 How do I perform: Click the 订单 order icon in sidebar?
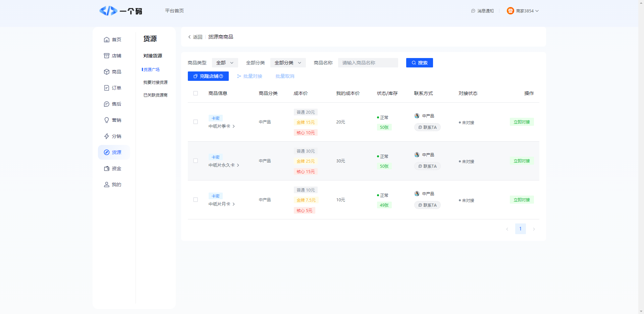107,88
